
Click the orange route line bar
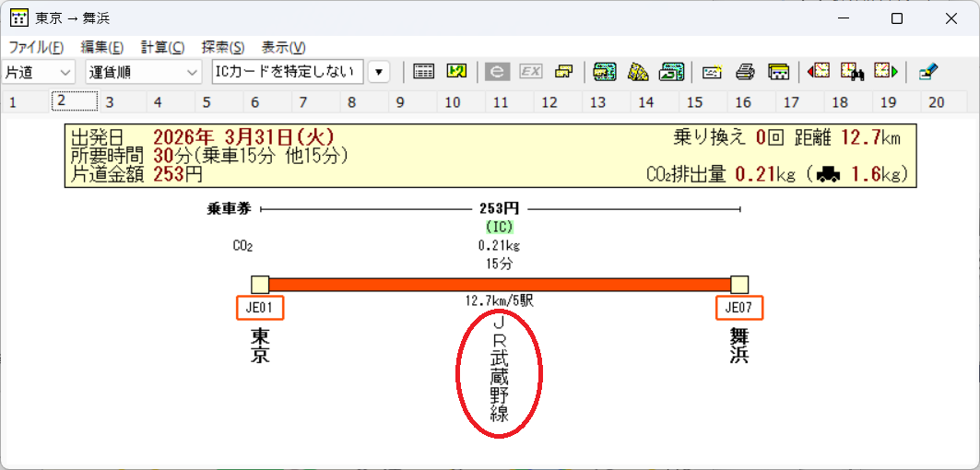coord(500,285)
